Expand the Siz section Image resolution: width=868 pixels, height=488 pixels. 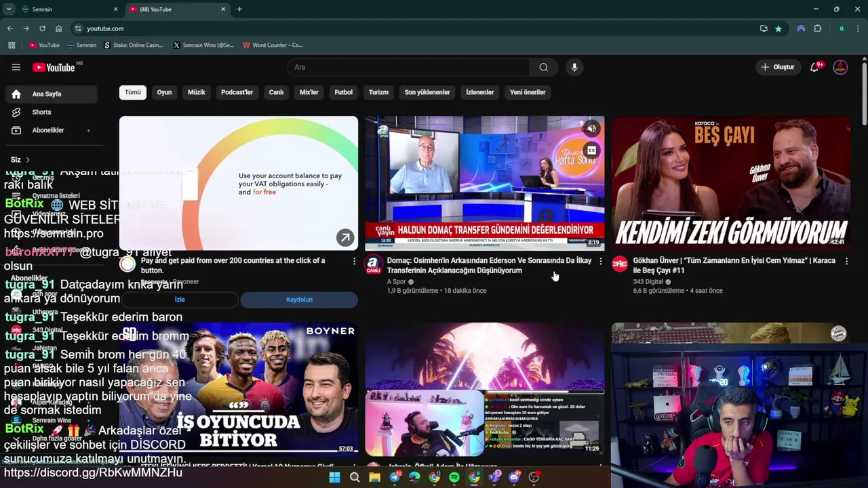[20, 160]
